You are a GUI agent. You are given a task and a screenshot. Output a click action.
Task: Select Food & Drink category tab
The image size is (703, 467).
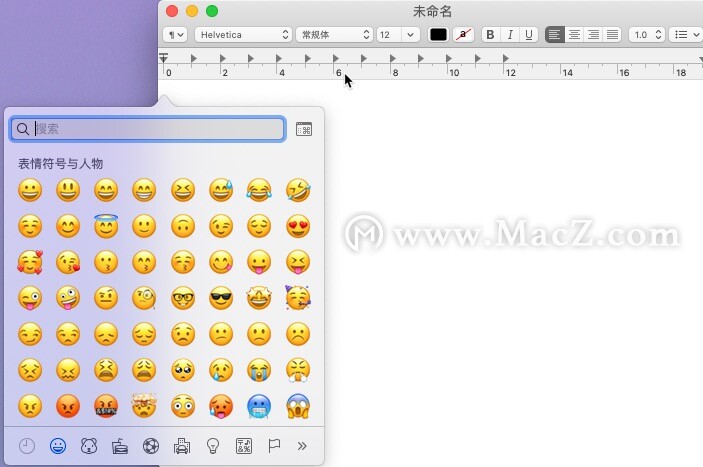120,446
